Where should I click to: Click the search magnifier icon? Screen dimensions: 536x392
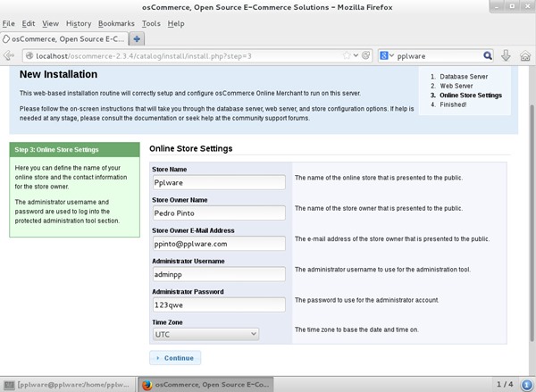(488, 55)
